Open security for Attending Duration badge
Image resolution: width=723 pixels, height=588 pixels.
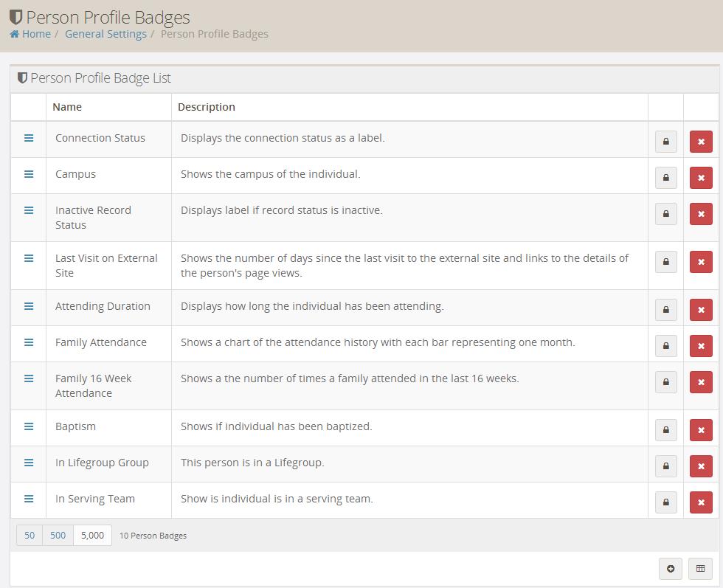(x=665, y=310)
